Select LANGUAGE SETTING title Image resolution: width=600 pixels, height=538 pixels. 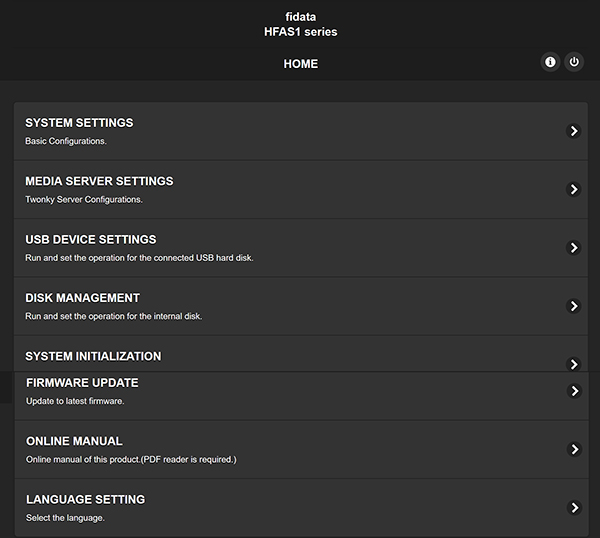(85, 499)
